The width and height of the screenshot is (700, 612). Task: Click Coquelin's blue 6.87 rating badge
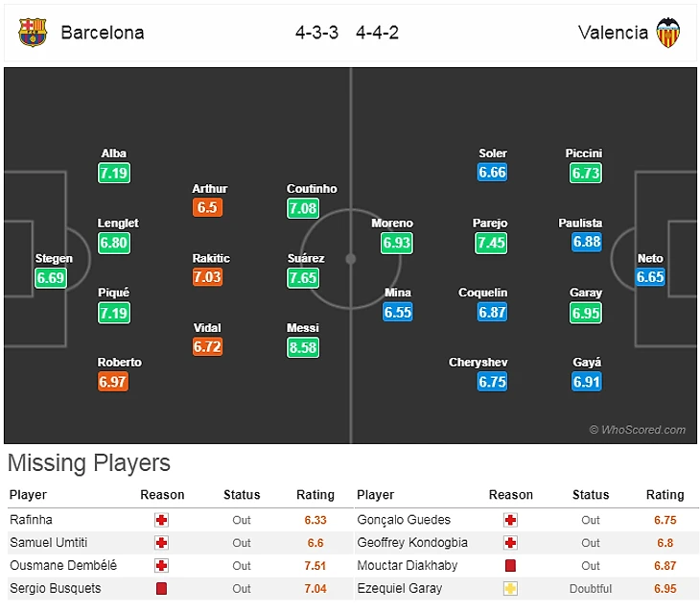[x=490, y=313]
